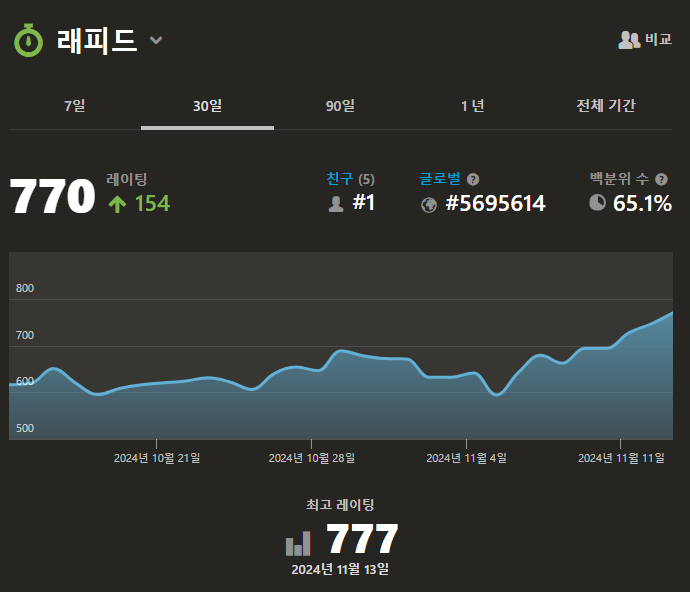Click the 500 axis label on chart
Image resolution: width=690 pixels, height=592 pixels.
coord(25,428)
